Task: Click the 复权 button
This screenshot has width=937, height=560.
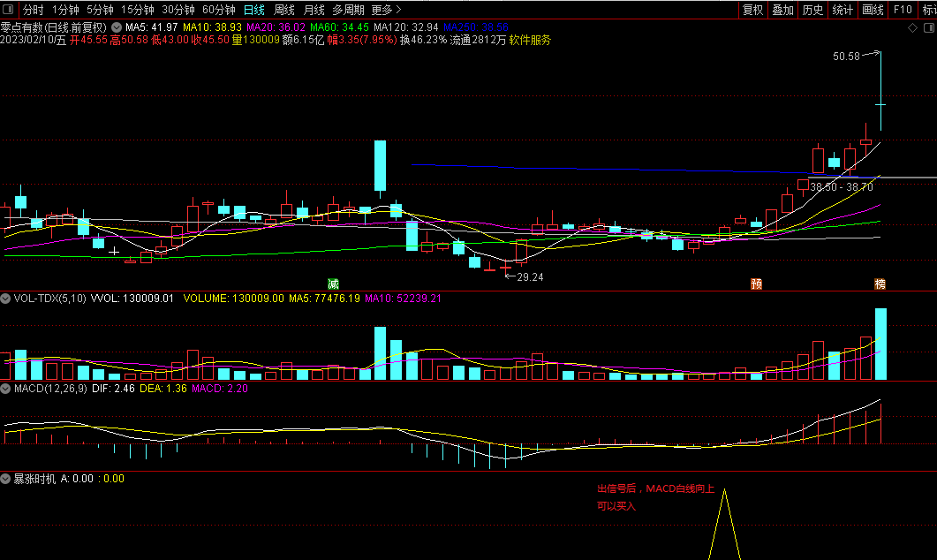Action: 753,10
